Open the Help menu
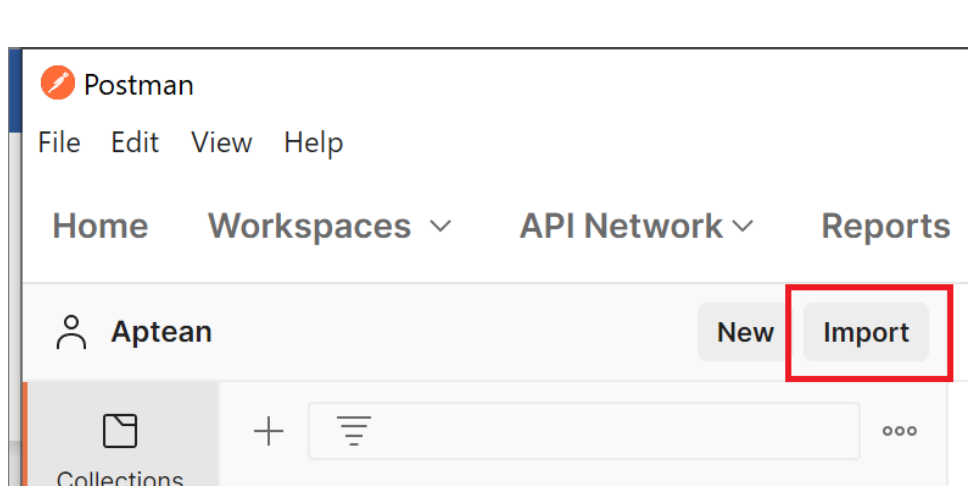 click(313, 143)
